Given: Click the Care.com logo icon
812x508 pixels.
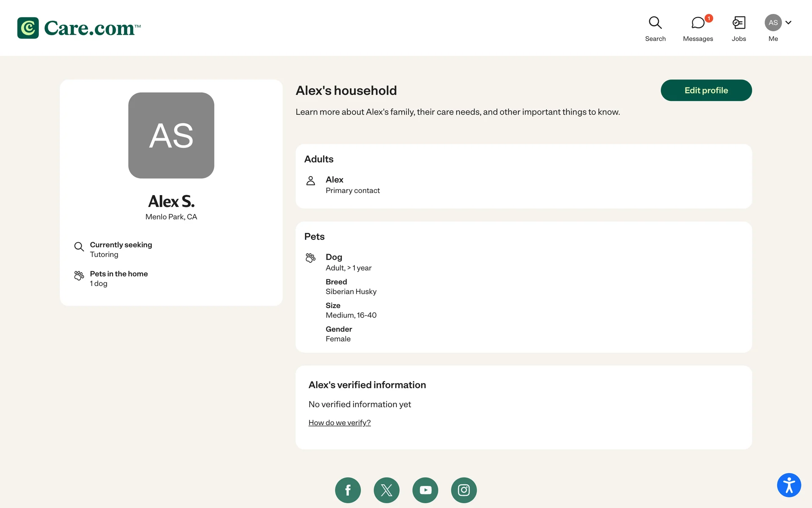Looking at the screenshot, I should (x=28, y=28).
